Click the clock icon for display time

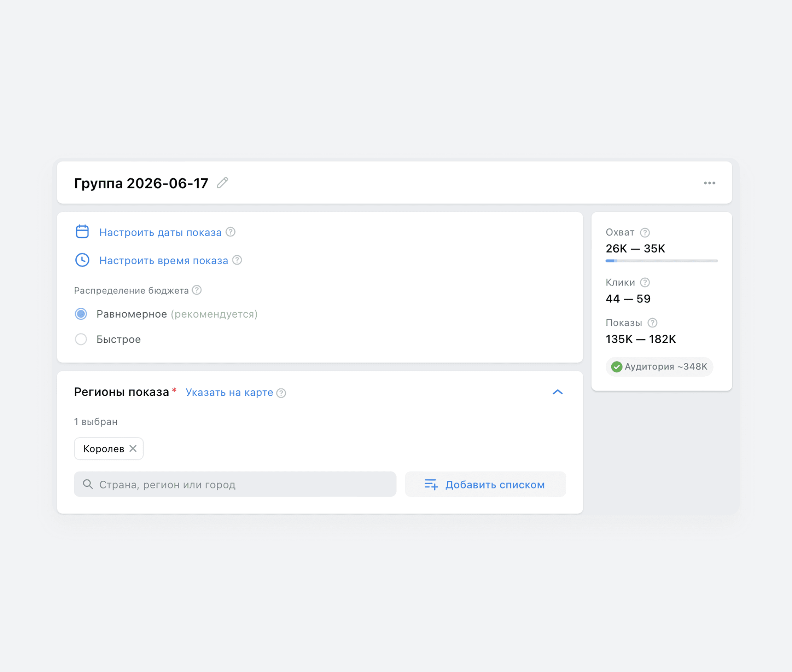pos(82,260)
